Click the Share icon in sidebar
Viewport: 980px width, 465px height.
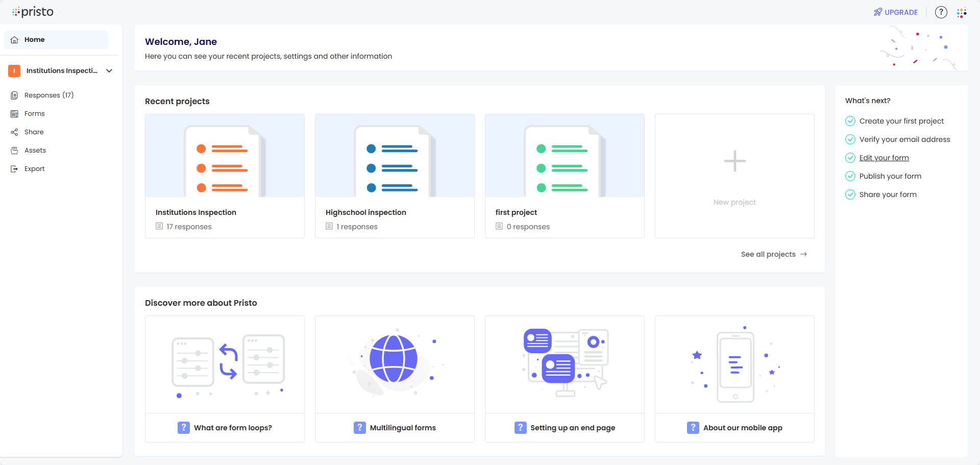coord(14,132)
